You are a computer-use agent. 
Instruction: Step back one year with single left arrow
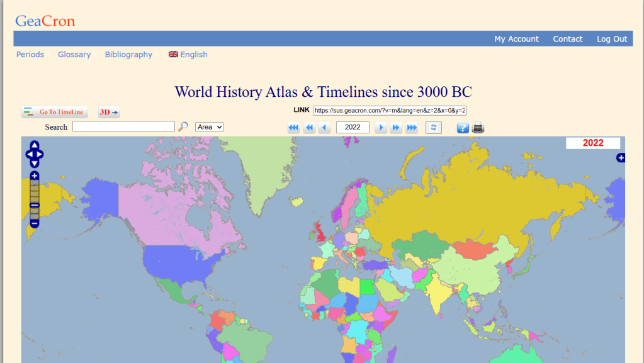click(325, 128)
